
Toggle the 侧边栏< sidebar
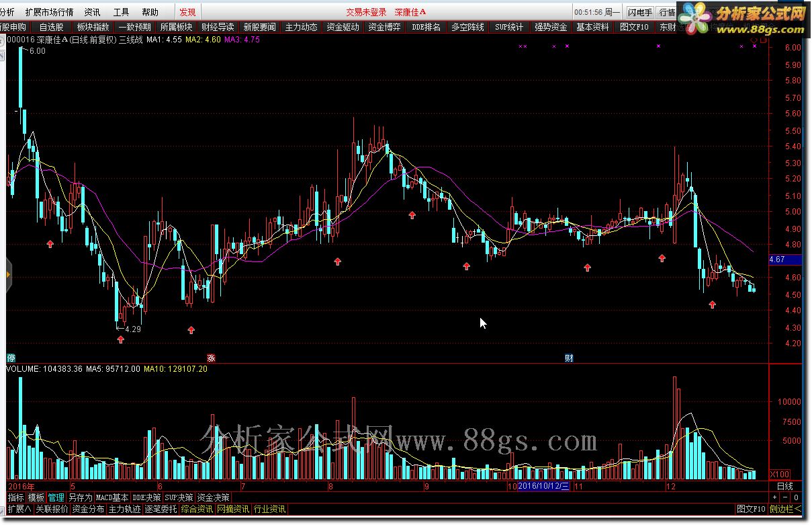click(x=785, y=510)
